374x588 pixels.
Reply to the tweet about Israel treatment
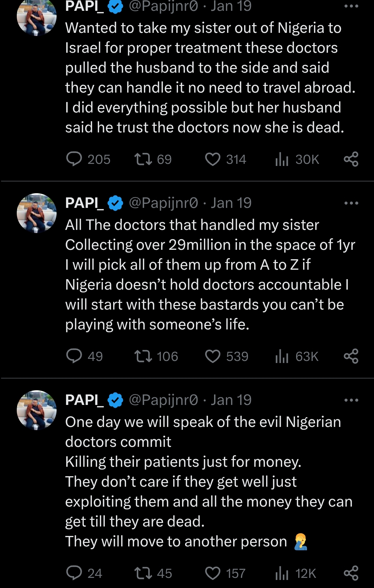[x=74, y=159]
